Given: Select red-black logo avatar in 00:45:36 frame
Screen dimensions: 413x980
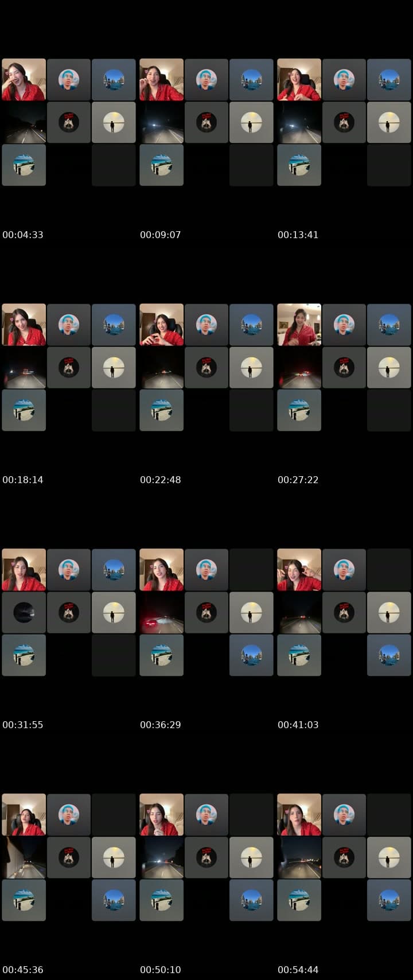Looking at the screenshot, I should click(x=69, y=857).
